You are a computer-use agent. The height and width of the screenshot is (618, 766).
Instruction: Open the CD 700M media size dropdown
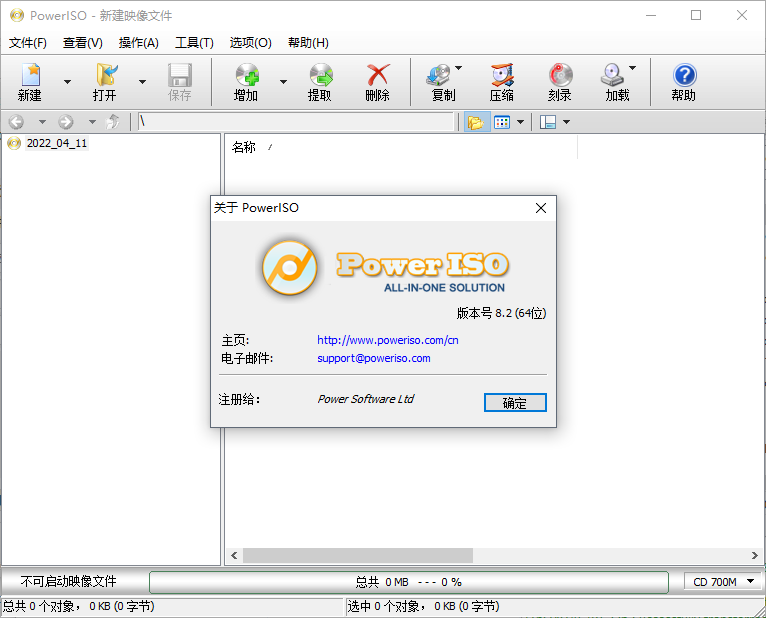click(x=723, y=582)
